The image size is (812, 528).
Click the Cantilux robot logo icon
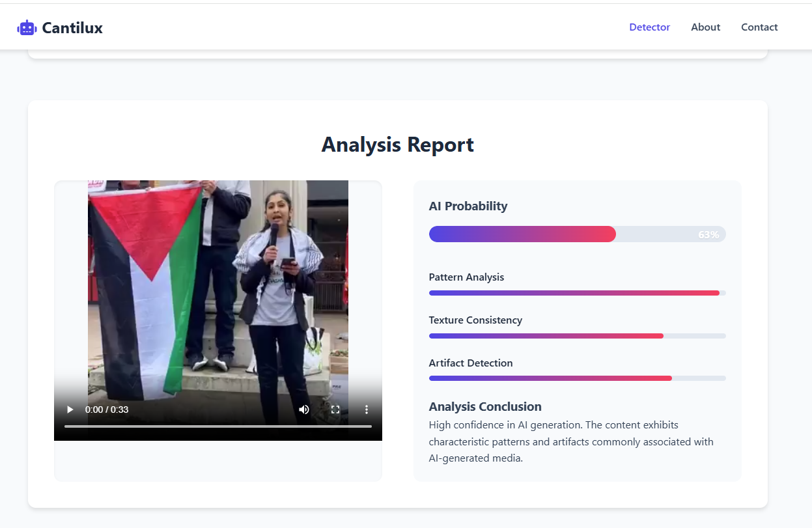tap(26, 27)
